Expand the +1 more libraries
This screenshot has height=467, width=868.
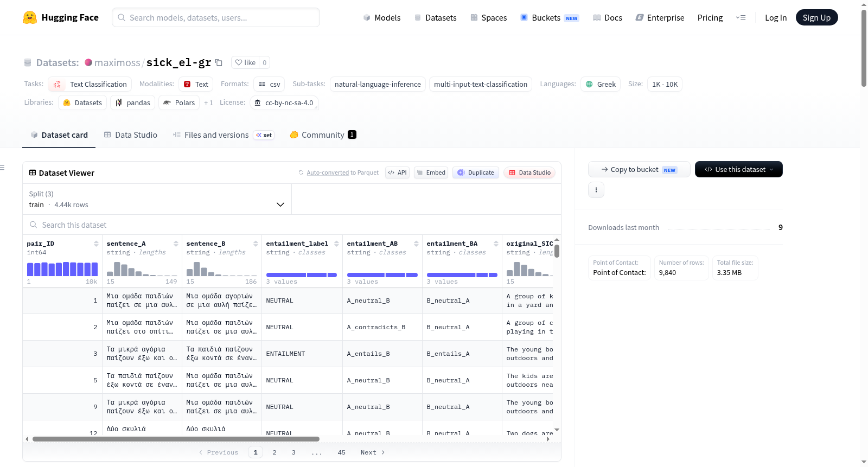[208, 103]
